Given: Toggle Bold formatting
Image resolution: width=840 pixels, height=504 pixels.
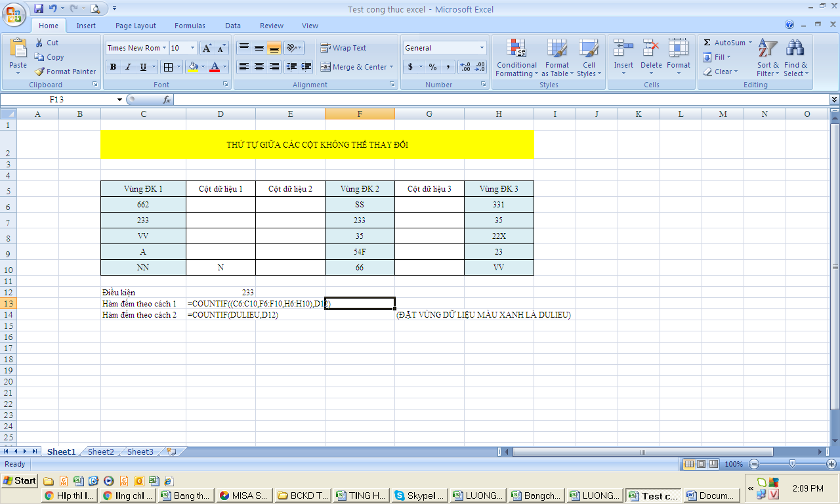Looking at the screenshot, I should click(x=113, y=67).
